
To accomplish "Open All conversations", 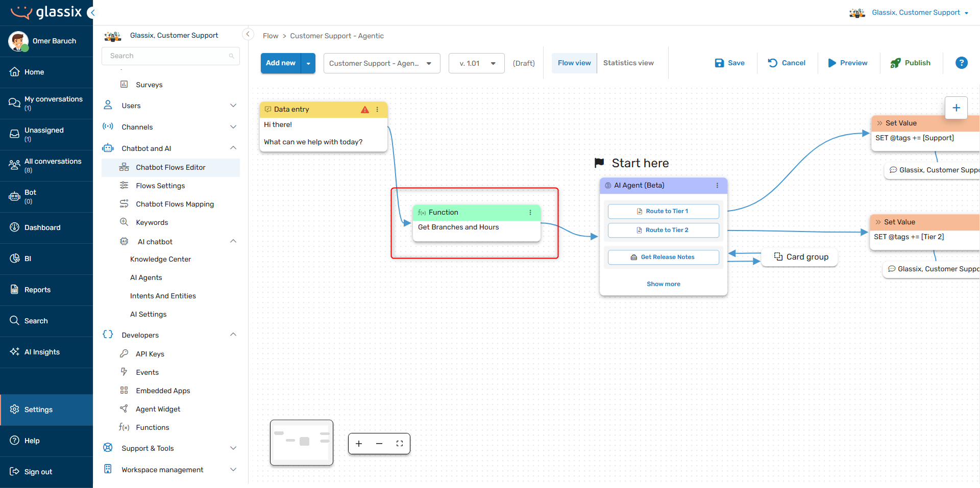I will (46, 165).
